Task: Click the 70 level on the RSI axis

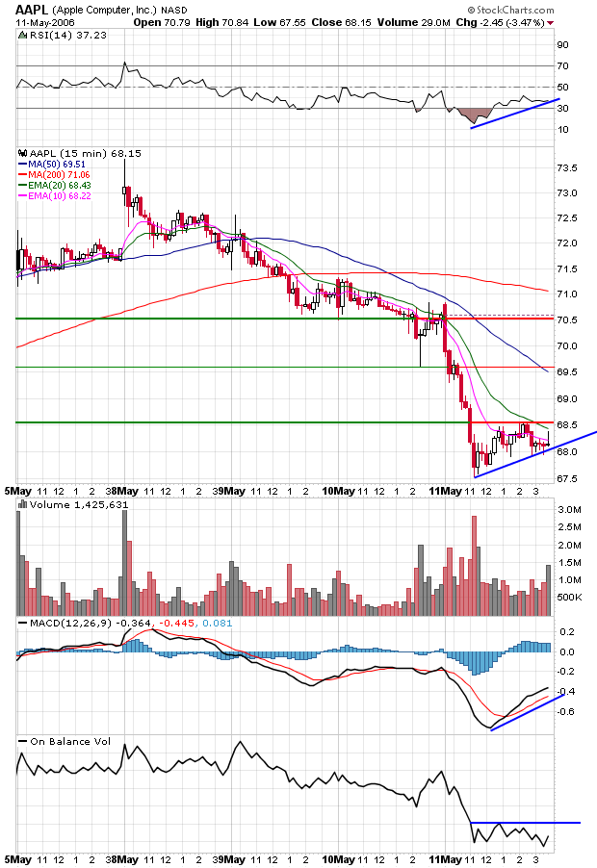Action: (562, 65)
